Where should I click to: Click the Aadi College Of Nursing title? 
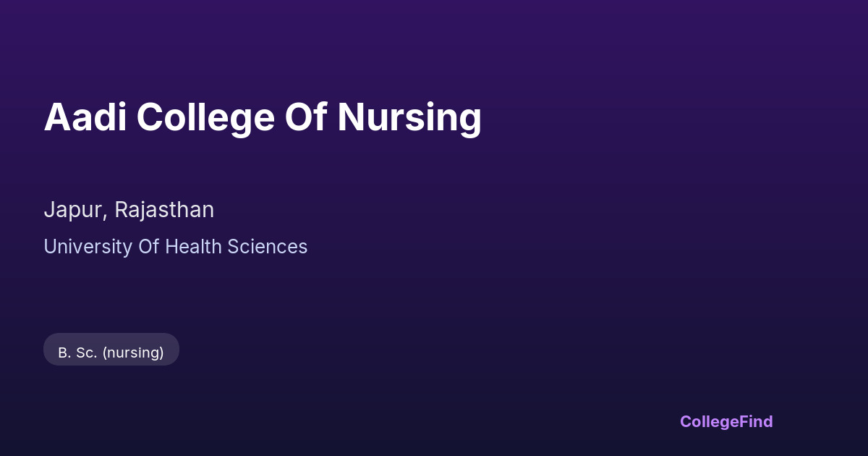[x=263, y=117]
